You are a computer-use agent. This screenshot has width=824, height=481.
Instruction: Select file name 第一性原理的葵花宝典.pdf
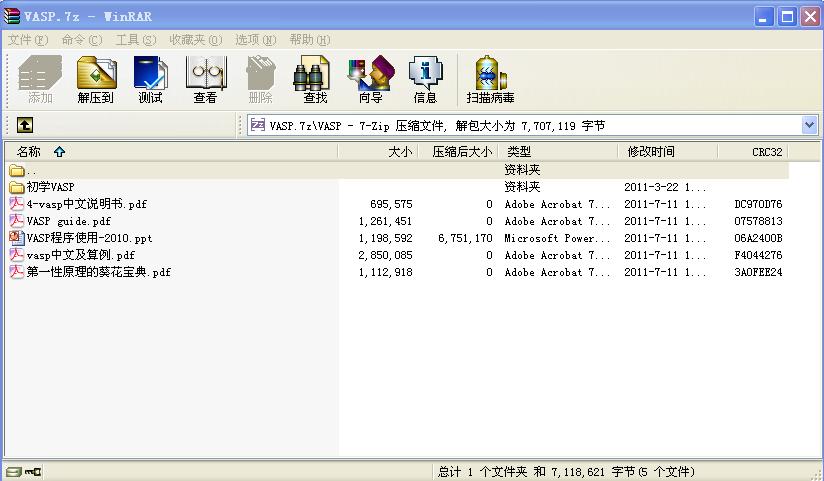point(99,272)
